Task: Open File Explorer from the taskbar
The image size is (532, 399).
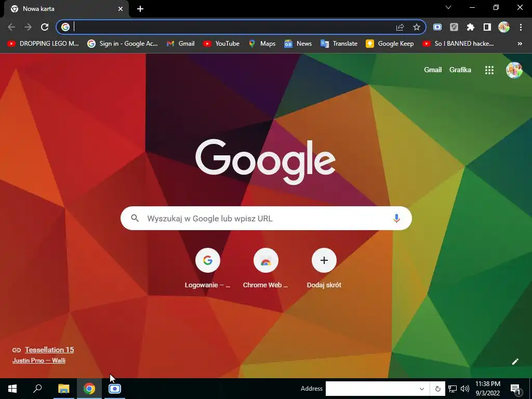Action: [63, 389]
